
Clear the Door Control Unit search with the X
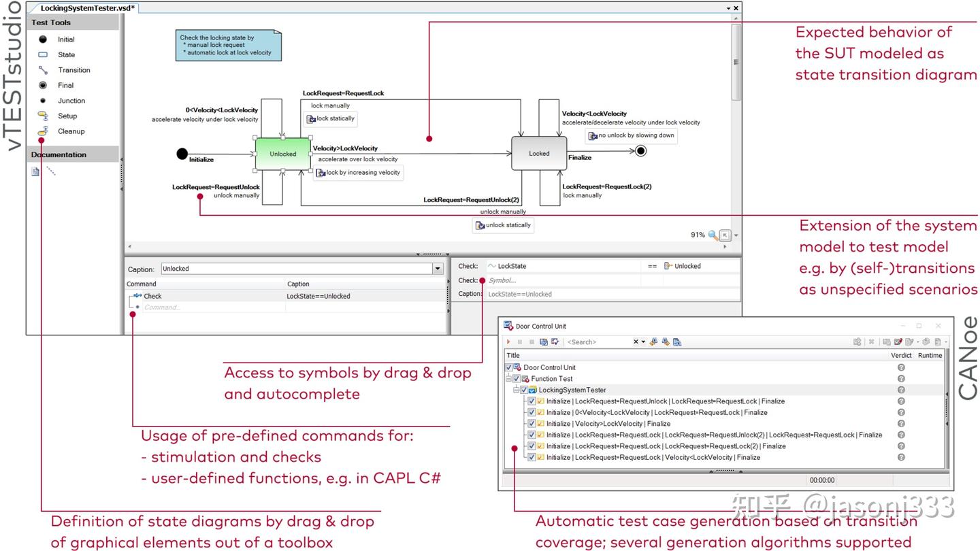click(x=636, y=342)
